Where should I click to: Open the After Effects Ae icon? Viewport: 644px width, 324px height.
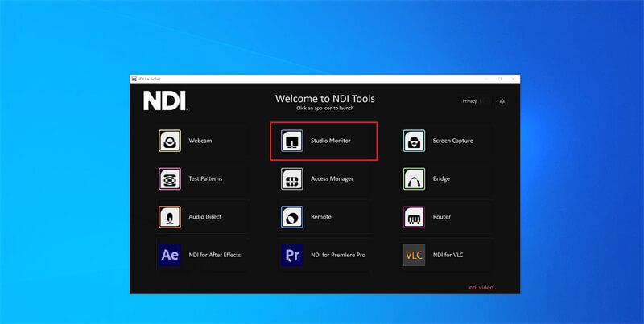(x=170, y=255)
